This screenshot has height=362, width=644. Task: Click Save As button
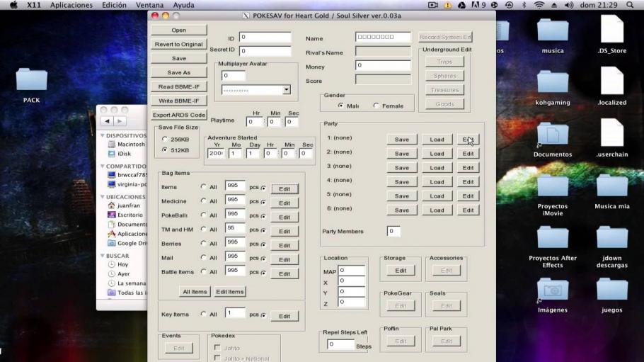[x=178, y=72]
